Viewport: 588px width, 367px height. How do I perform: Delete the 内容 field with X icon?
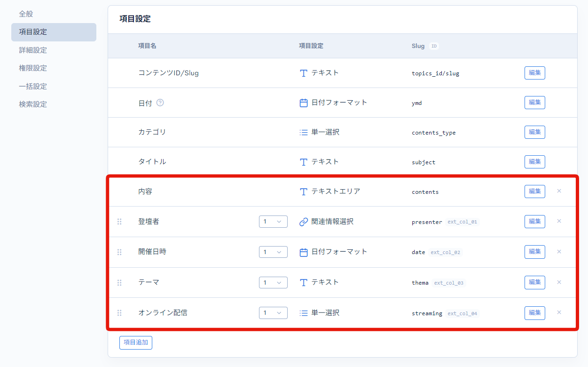(559, 191)
